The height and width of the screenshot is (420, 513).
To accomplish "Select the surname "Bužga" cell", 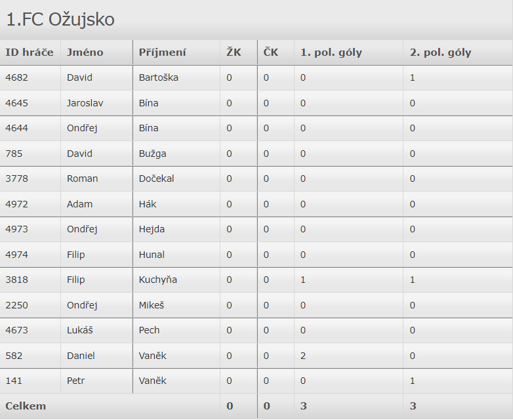I will 153,154.
